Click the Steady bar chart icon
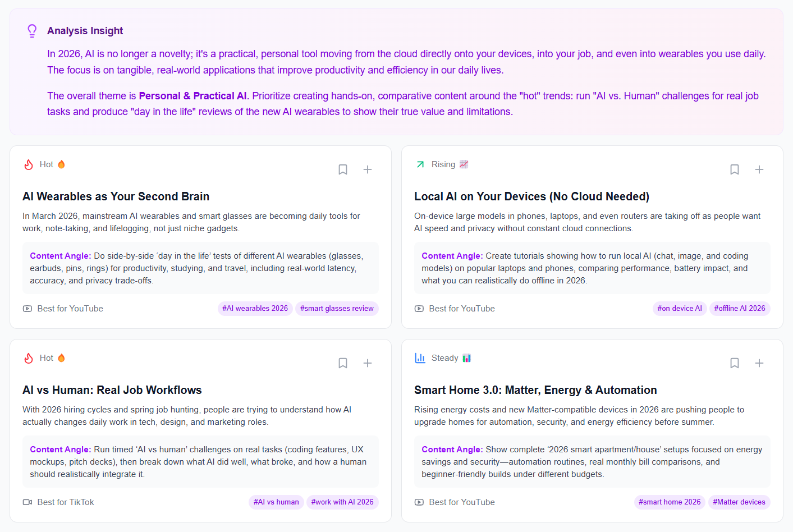Image resolution: width=793 pixels, height=532 pixels. click(x=420, y=358)
